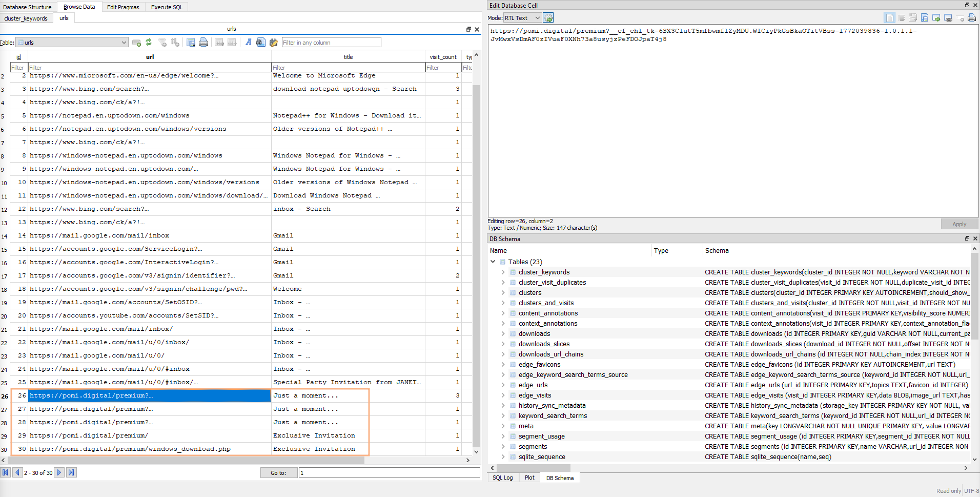Open the Plot bottom tab

click(529, 478)
